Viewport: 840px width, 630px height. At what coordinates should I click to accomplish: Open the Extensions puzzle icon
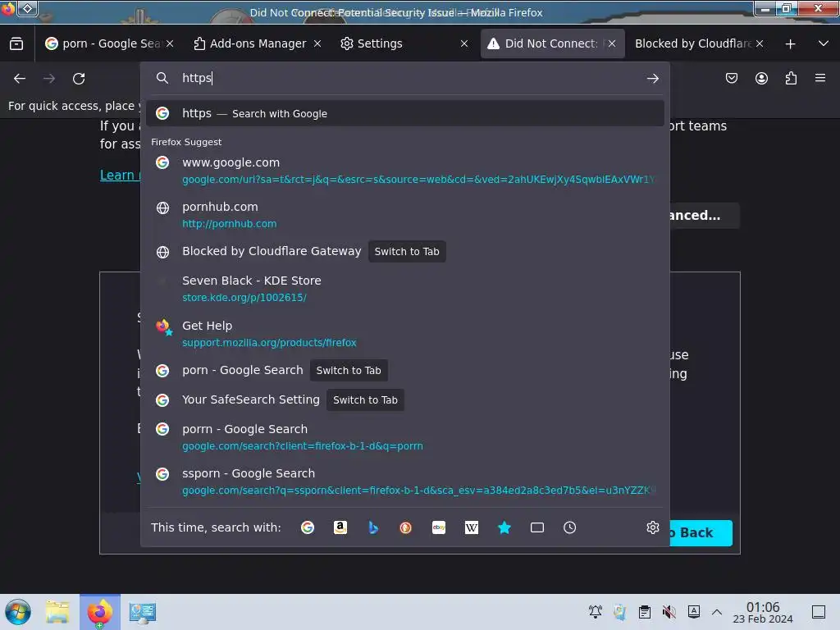pos(791,78)
